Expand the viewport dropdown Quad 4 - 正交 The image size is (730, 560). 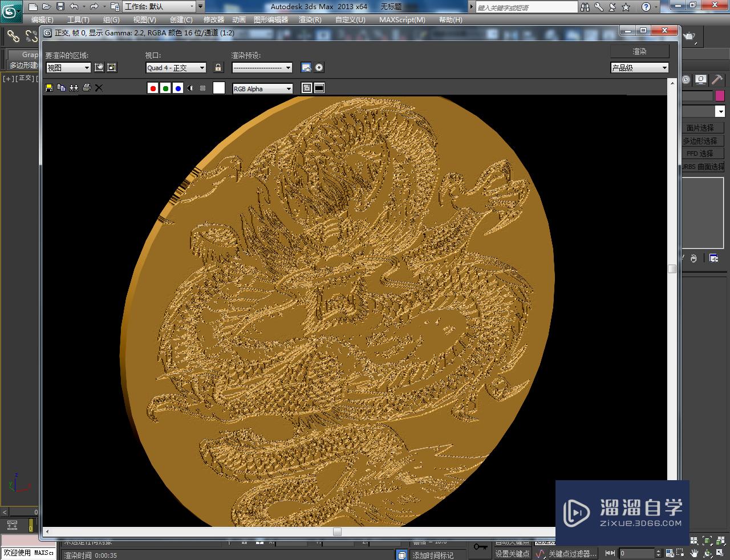coord(176,67)
